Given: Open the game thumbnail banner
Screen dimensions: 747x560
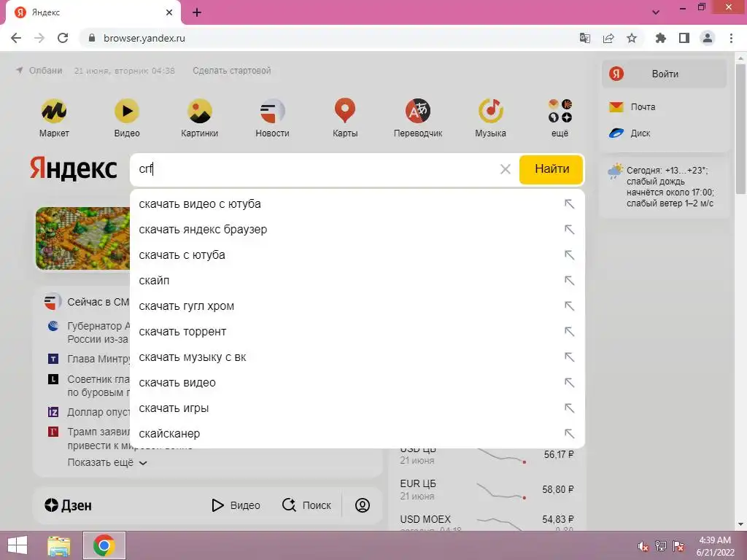Looking at the screenshot, I should pyautogui.click(x=82, y=238).
